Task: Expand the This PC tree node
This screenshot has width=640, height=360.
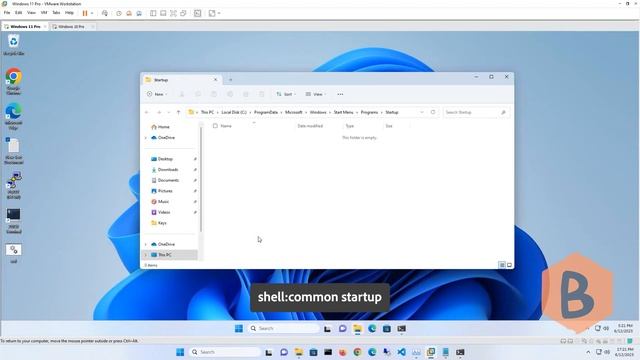Action: coord(146,255)
